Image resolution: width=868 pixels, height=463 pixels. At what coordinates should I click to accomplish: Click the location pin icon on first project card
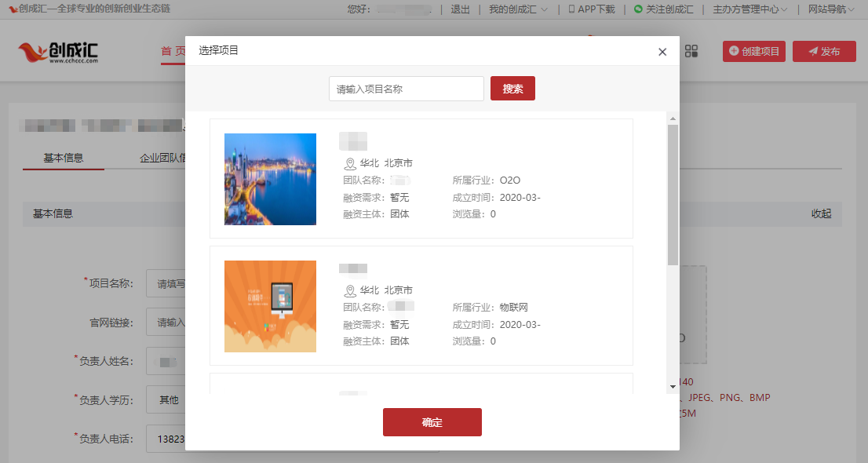(347, 163)
